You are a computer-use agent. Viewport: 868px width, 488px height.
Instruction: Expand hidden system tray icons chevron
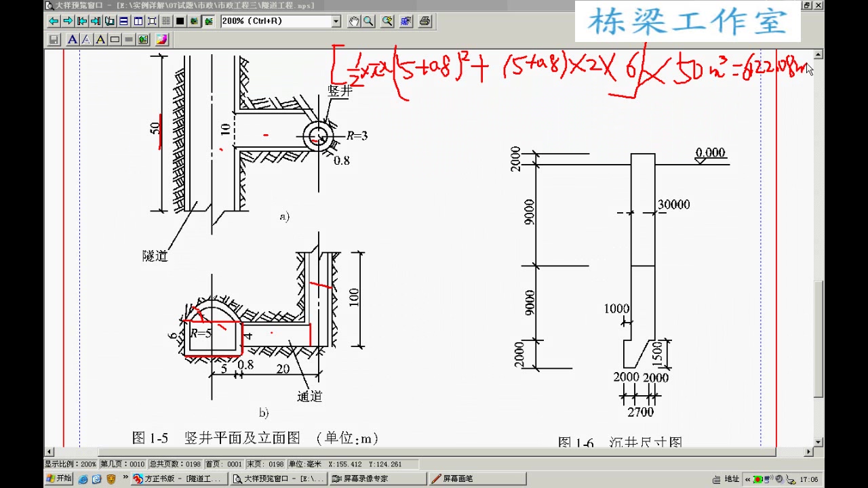[747, 479]
